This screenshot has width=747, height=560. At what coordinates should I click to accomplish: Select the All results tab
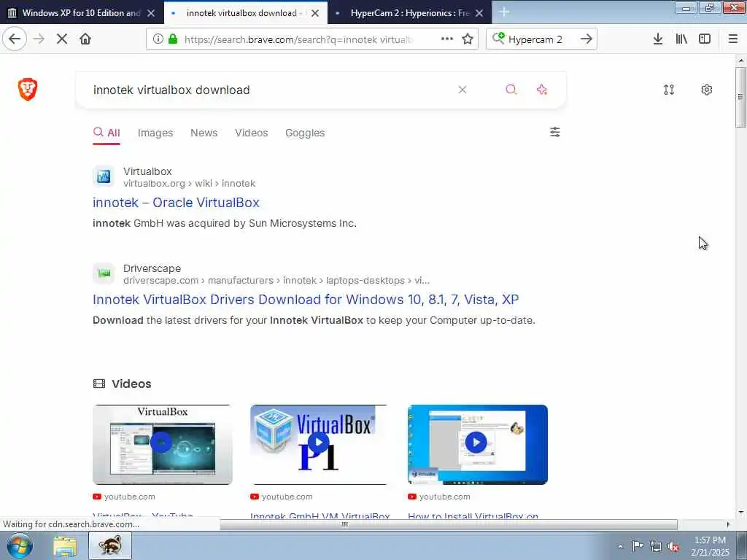tap(107, 133)
